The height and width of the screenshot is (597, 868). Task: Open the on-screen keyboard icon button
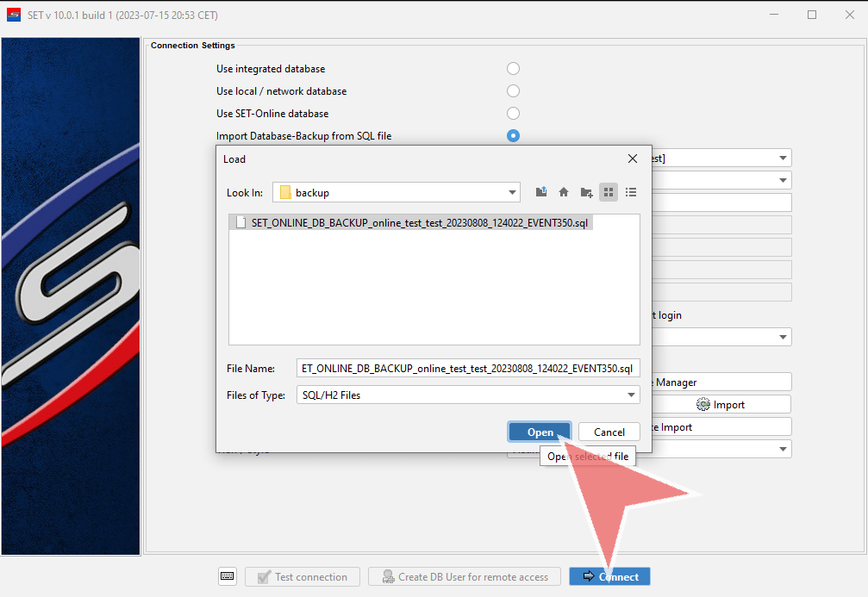[x=228, y=576]
